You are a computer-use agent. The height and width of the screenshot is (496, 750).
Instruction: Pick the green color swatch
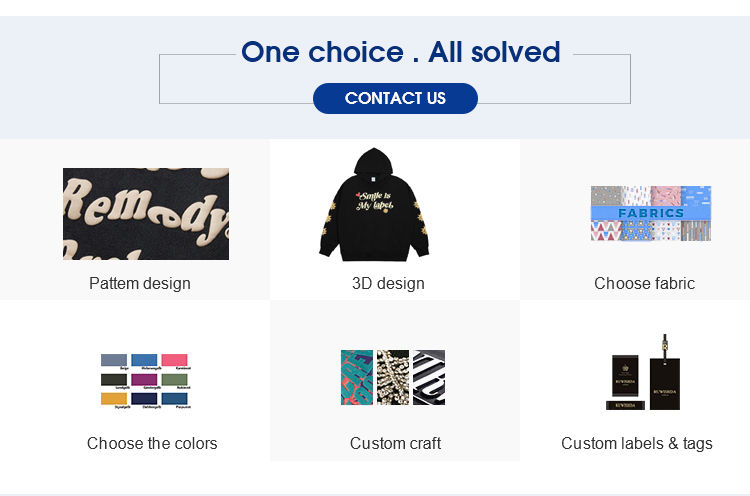(x=175, y=380)
